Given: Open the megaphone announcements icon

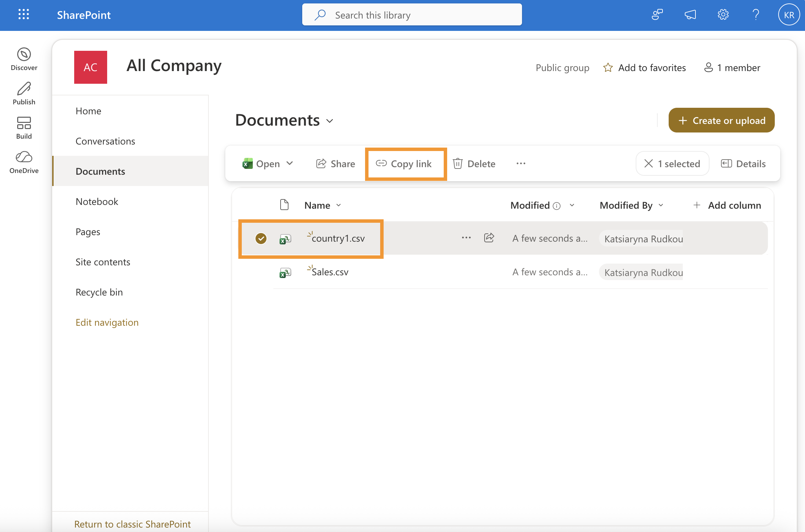Looking at the screenshot, I should (x=690, y=15).
